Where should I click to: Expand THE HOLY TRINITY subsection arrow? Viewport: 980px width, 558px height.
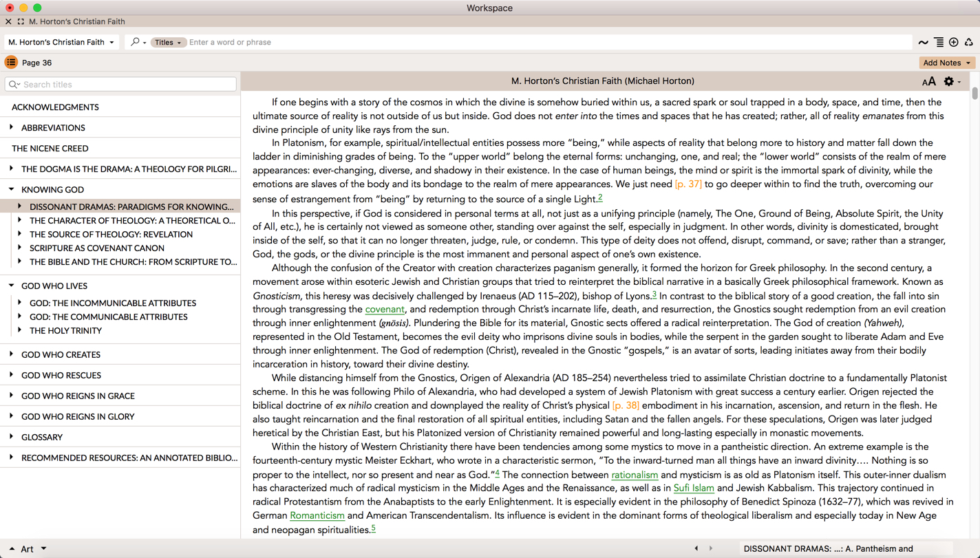point(20,330)
